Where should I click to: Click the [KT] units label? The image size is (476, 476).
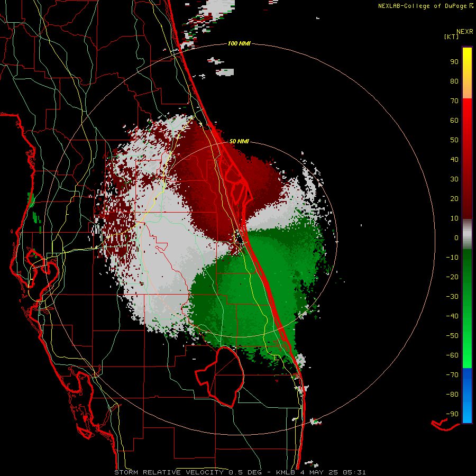click(x=452, y=36)
